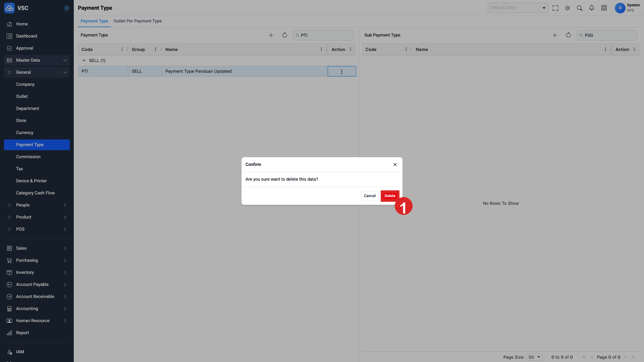Expand the Human Resource menu
644x362 pixels.
[x=37, y=321]
